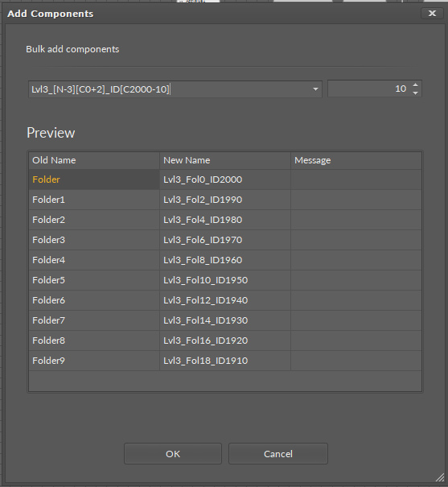
Task: Click the resize grip in dialog corner
Action: 440,477
